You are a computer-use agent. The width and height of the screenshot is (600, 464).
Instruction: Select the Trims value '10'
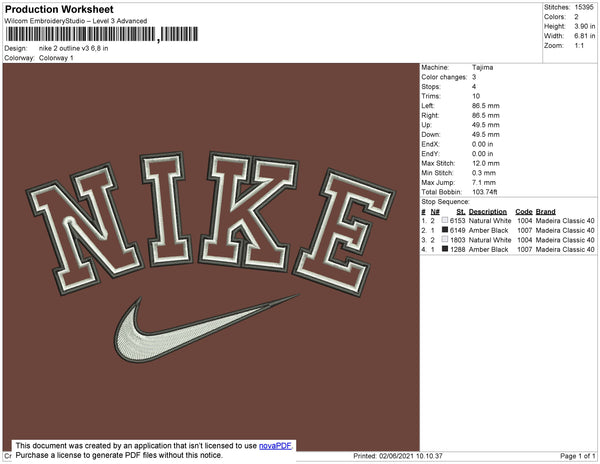click(x=476, y=96)
